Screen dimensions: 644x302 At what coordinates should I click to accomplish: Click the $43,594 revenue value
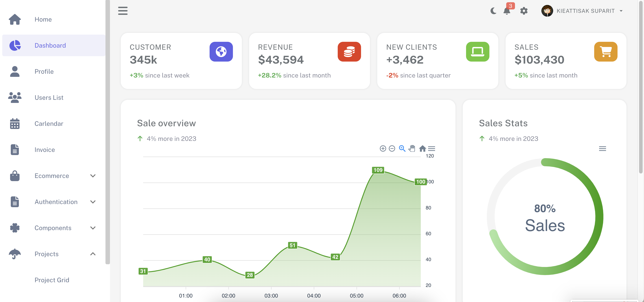click(x=281, y=60)
